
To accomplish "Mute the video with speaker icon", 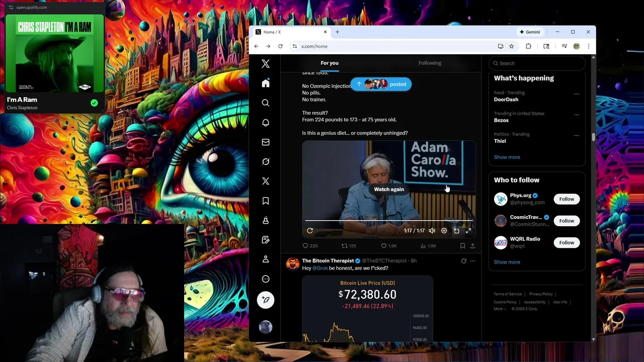I will click(x=432, y=231).
